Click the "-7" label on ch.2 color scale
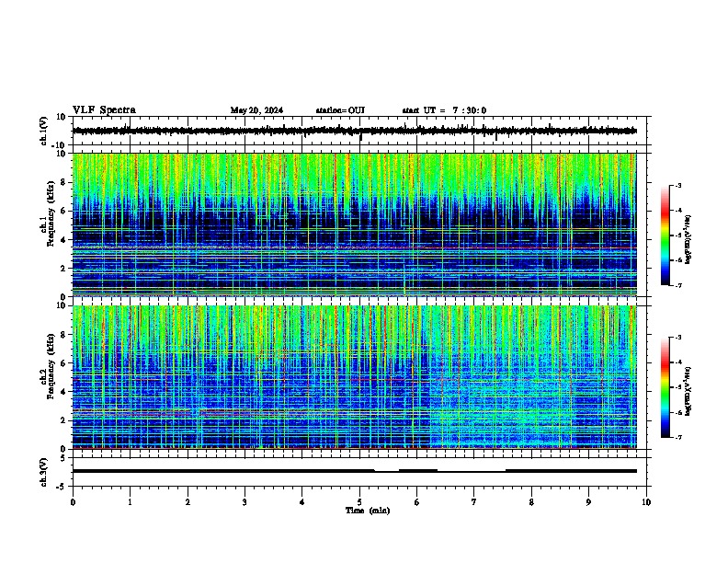 [x=677, y=438]
